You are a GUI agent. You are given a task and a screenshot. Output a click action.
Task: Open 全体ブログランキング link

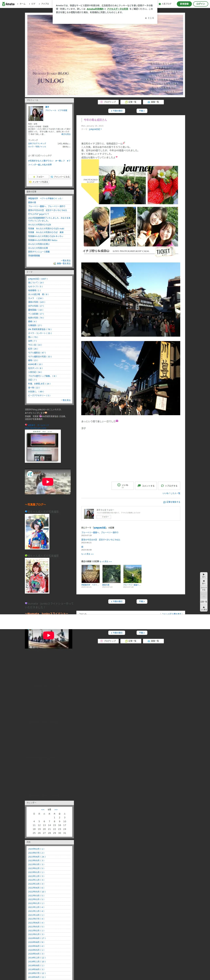click(x=37, y=144)
